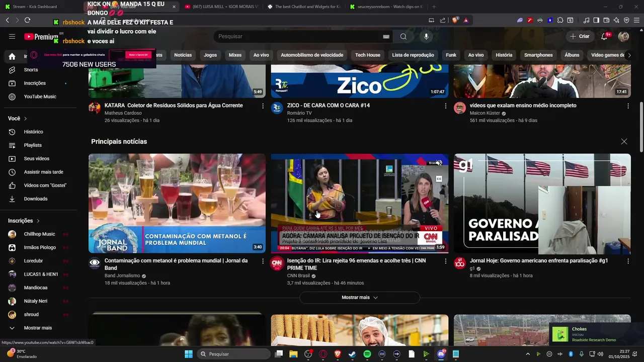Toggle captions on CNN video preview

tap(439, 178)
